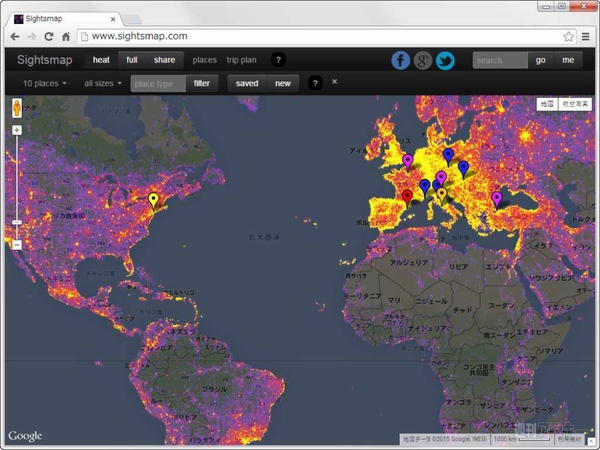The width and height of the screenshot is (600, 450).
Task: Click the Twitter bird icon
Action: point(445,60)
